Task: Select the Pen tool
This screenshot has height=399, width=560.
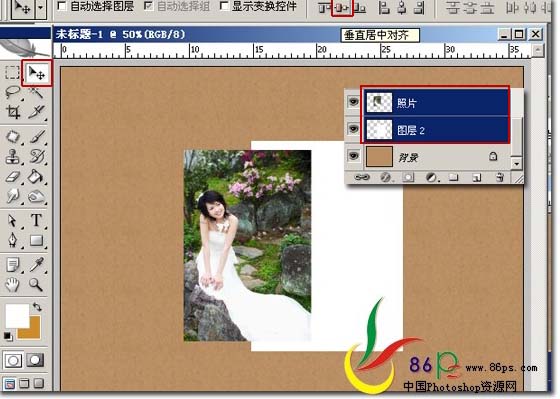Action: tap(12, 240)
